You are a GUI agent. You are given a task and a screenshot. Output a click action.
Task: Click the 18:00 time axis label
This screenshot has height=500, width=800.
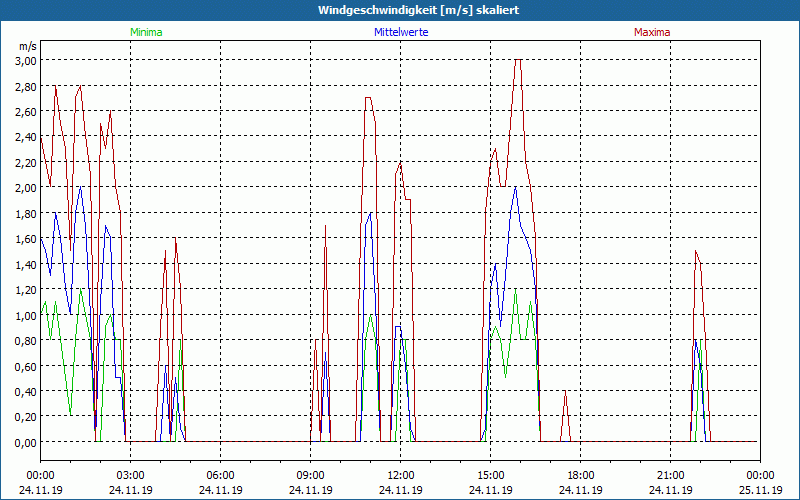(580, 475)
